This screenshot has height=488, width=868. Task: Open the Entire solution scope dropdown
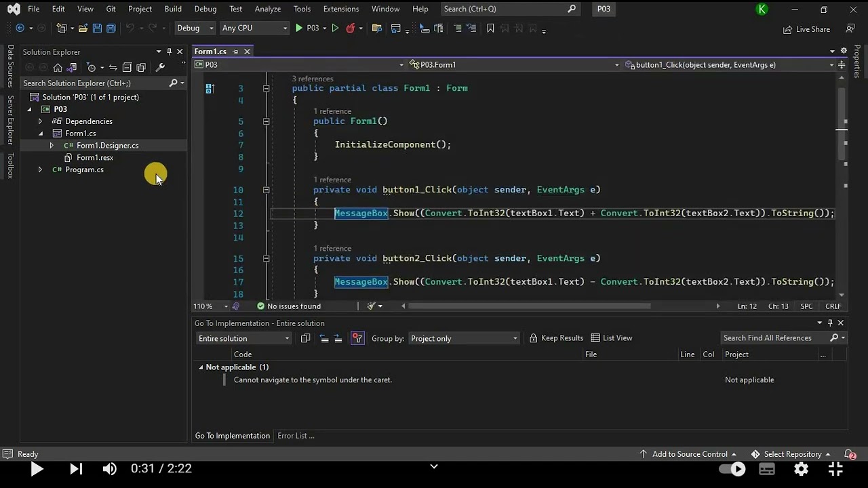point(243,338)
